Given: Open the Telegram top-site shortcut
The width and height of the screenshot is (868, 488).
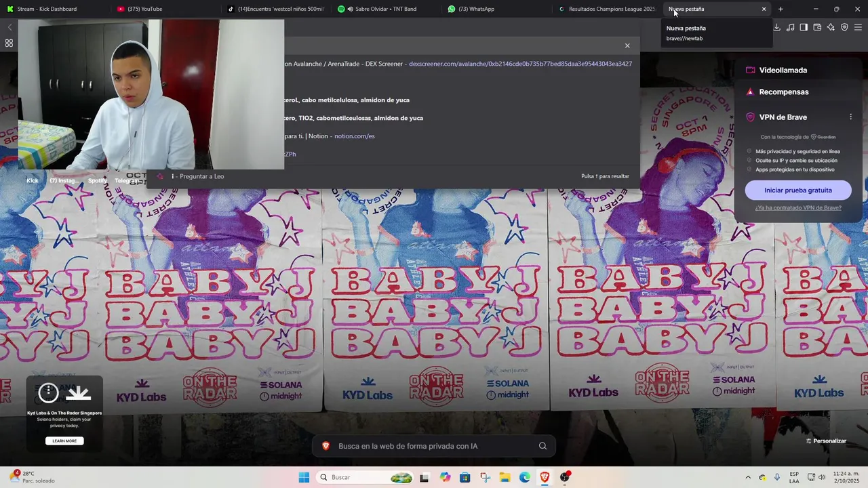Looking at the screenshot, I should (127, 180).
